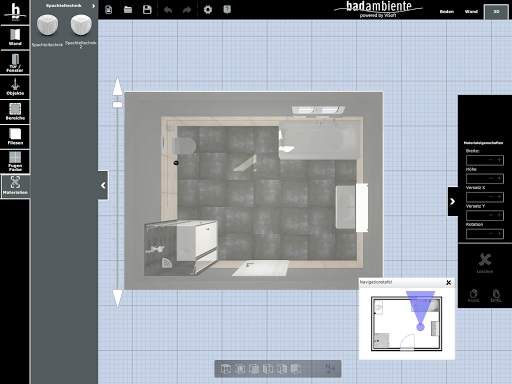This screenshot has height=384, width=512.
Task: Increase the Breite value with plus
Action: click(x=499, y=160)
